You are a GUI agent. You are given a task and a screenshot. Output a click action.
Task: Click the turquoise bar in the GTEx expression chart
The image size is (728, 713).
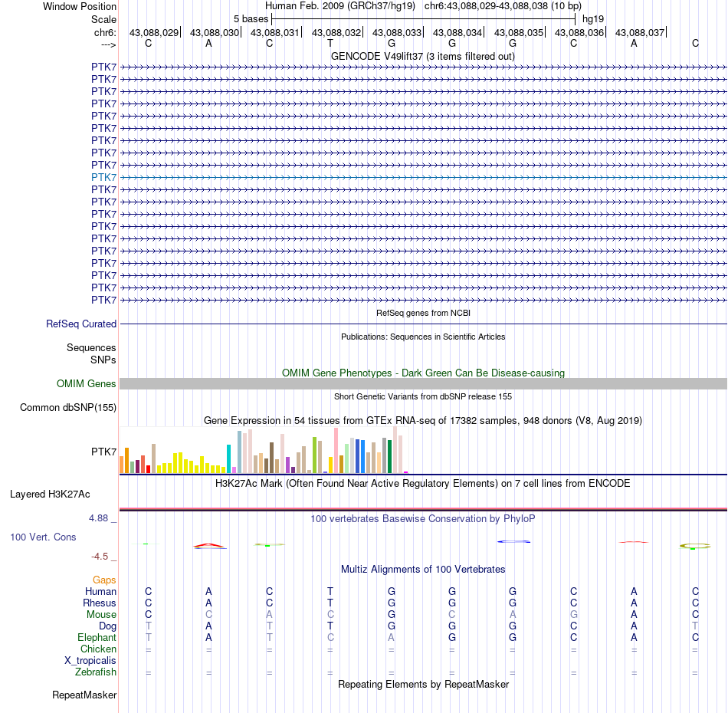(228, 458)
